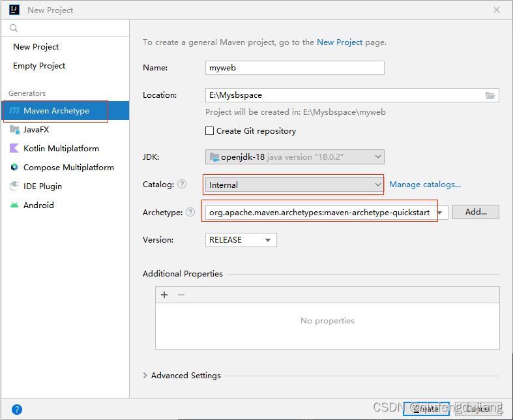Open the Catalog Internal dropdown
This screenshot has height=420, width=513.
(295, 185)
